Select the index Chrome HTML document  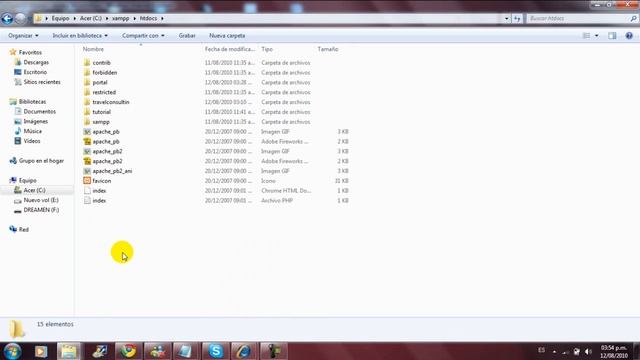point(99,191)
